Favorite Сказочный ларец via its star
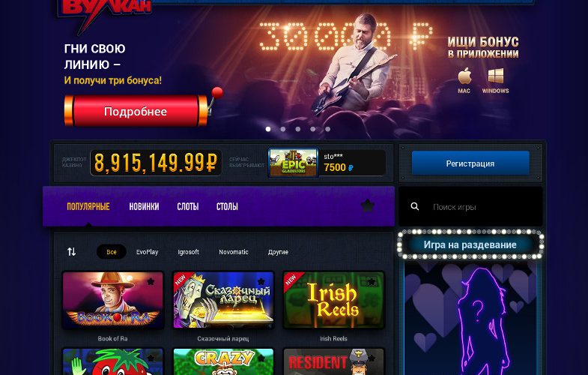588x375 pixels. coord(261,281)
